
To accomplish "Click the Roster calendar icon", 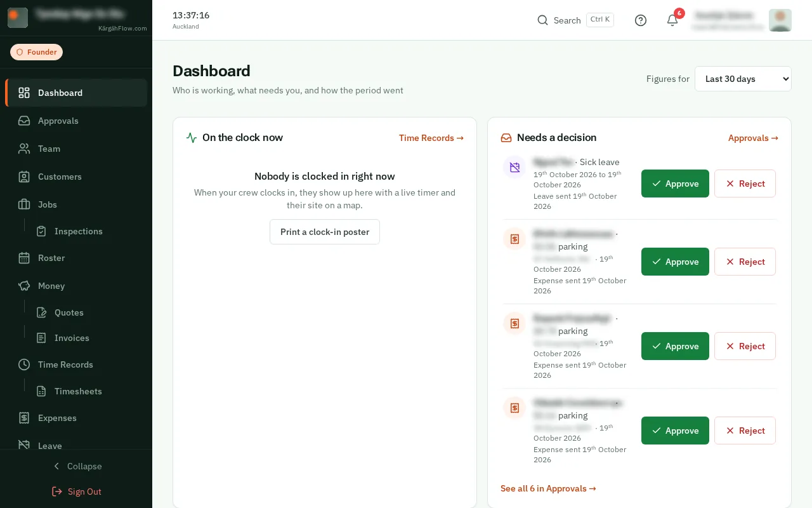I will pos(24,258).
